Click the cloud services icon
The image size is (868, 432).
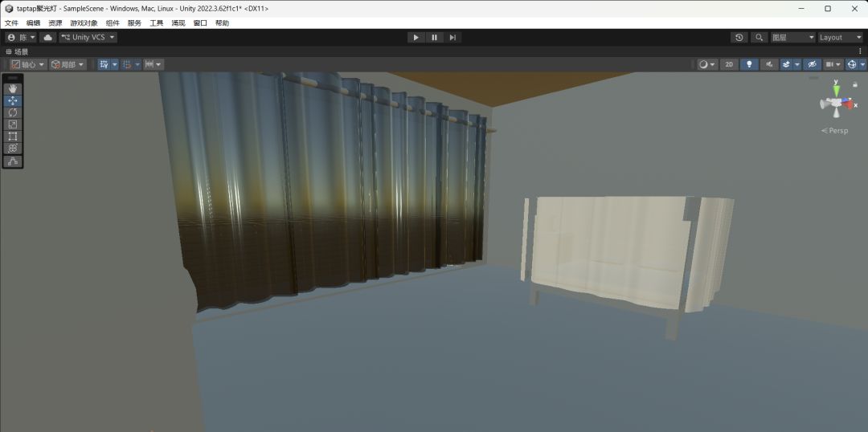(47, 38)
